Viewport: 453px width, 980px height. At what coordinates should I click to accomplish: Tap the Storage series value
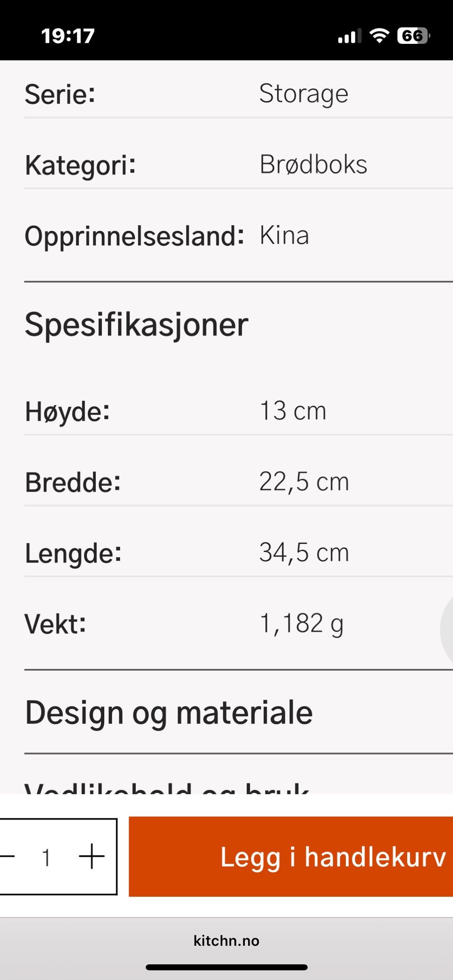(303, 93)
